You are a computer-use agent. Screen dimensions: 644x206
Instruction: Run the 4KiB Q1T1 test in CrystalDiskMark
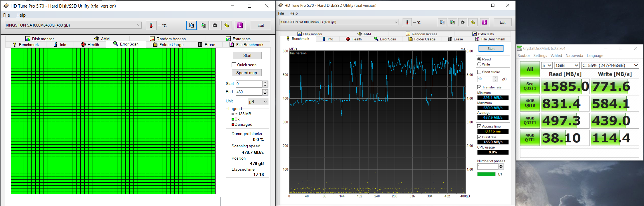(x=530, y=138)
